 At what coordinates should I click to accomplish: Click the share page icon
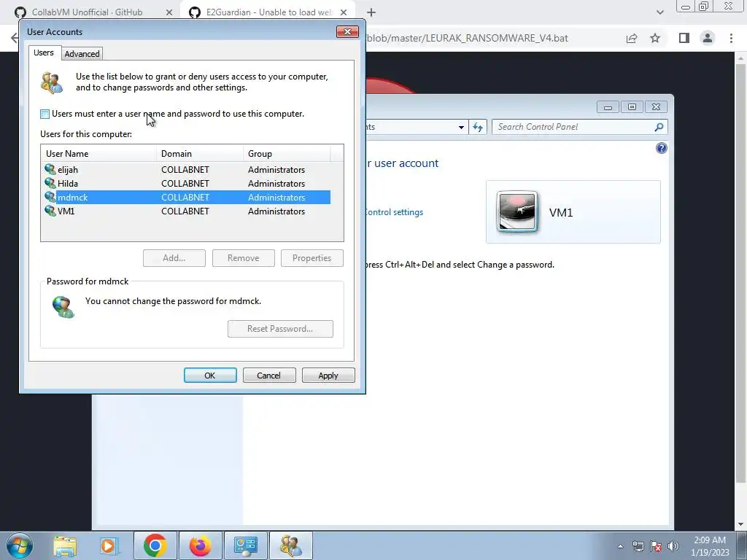(632, 38)
